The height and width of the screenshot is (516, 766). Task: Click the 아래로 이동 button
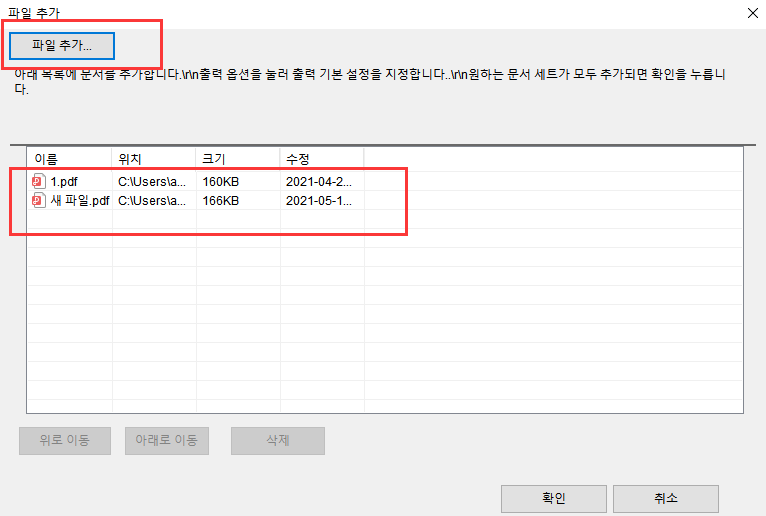pyautogui.click(x=167, y=441)
